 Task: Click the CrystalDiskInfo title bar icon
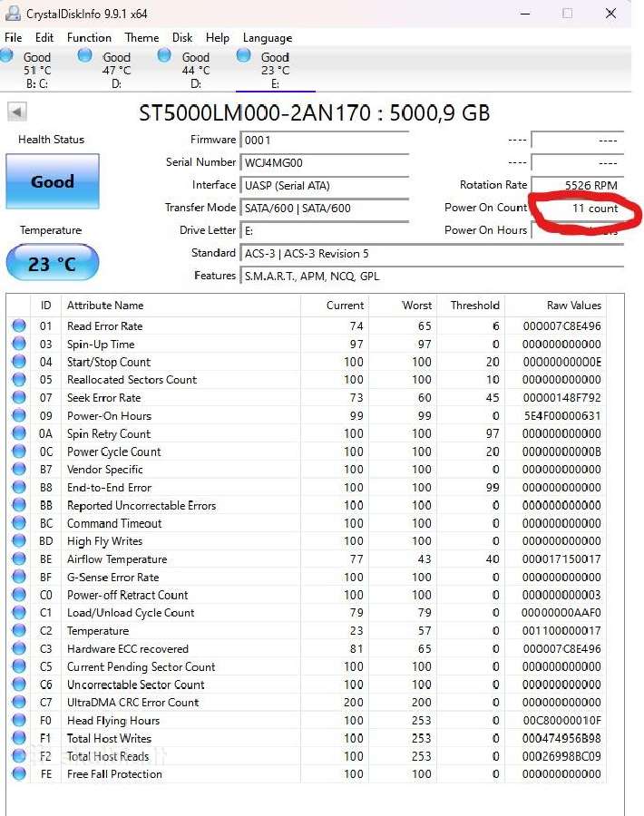(13, 14)
